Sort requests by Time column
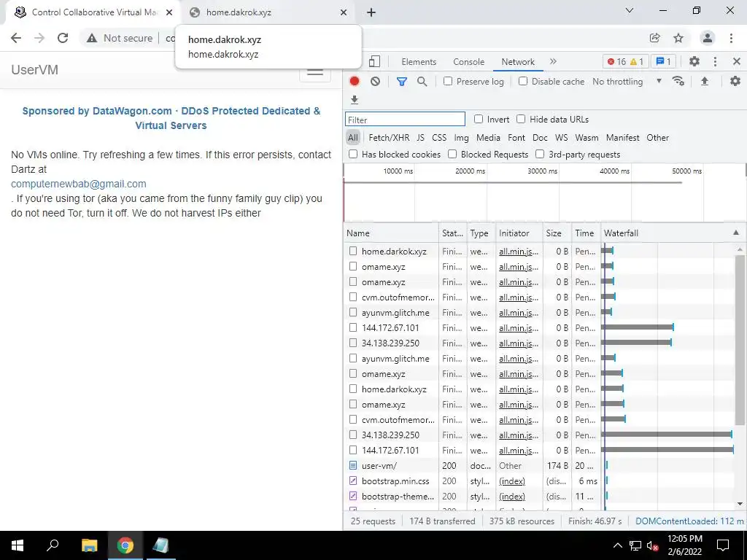This screenshot has height=560, width=747. (586, 233)
